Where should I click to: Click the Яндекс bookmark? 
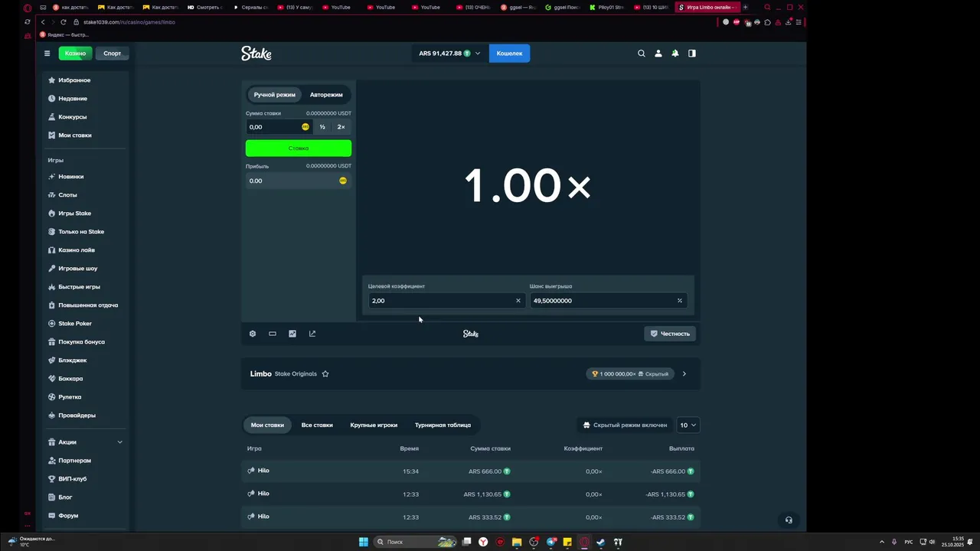point(65,34)
